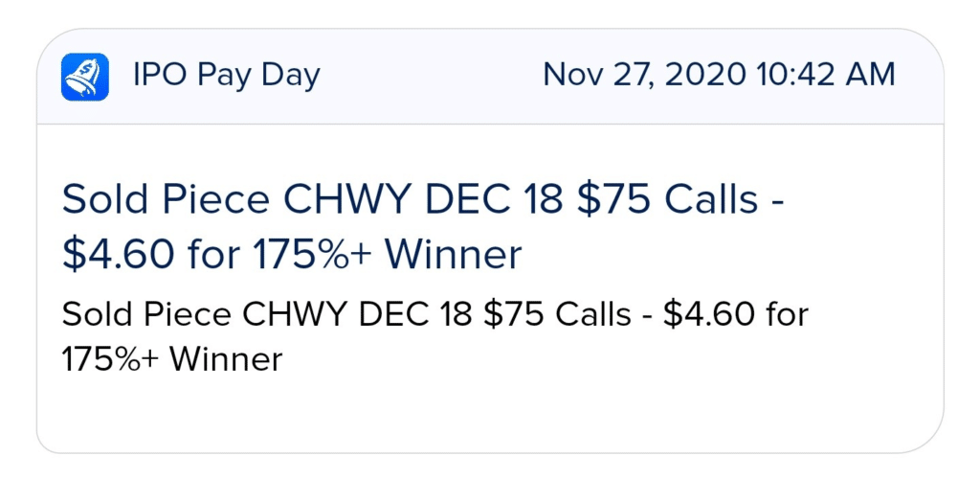Image resolution: width=980 pixels, height=479 pixels.
Task: Click "Sold Piece" at start of blue headline
Action: [166, 200]
